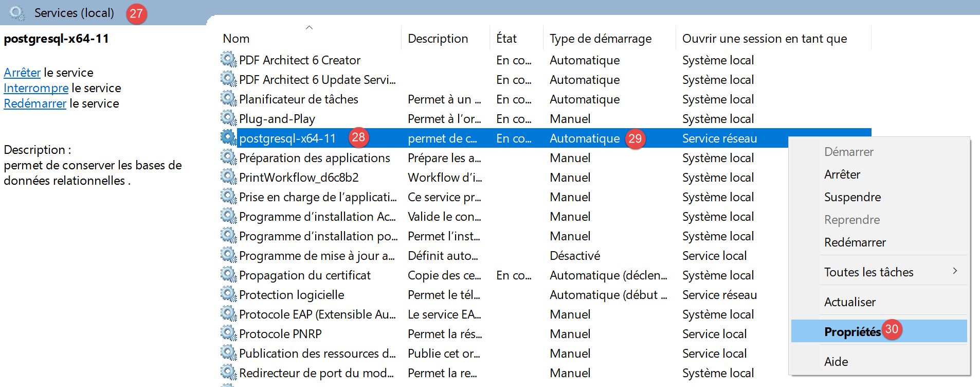
Task: Click the PrintWorkflow_d6c8b2 service icon
Action: click(228, 177)
